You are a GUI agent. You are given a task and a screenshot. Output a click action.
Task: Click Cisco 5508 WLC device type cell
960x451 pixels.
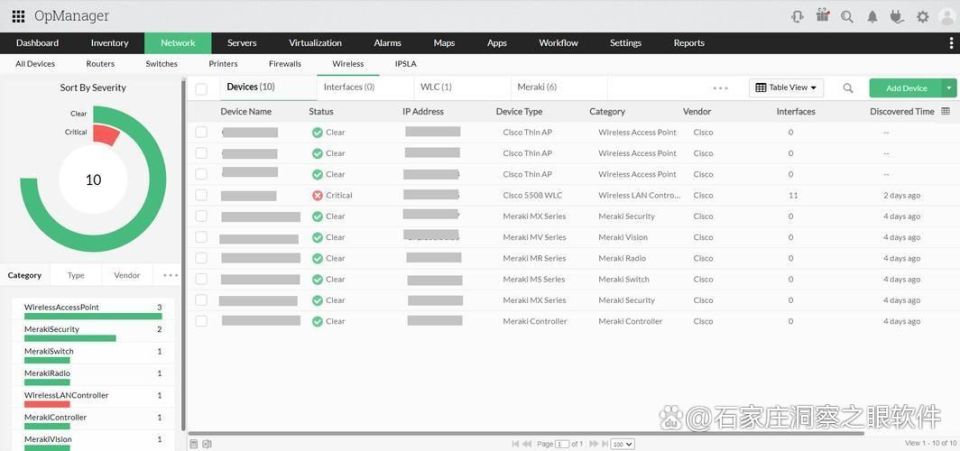pyautogui.click(x=532, y=195)
